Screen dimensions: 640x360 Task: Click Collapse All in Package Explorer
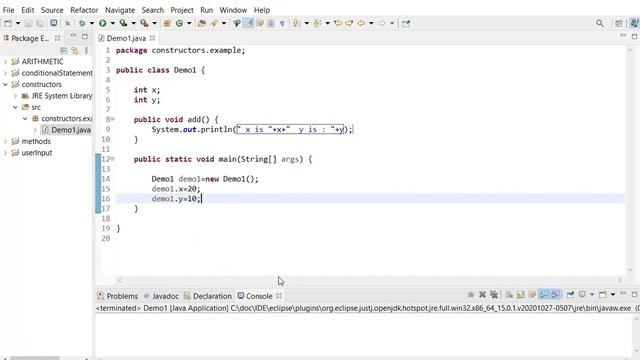[64, 50]
